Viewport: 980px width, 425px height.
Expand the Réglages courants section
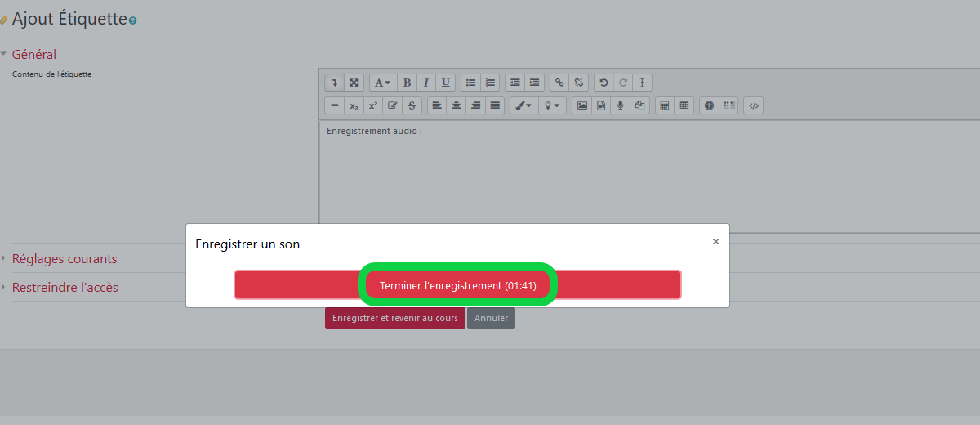[x=64, y=259]
